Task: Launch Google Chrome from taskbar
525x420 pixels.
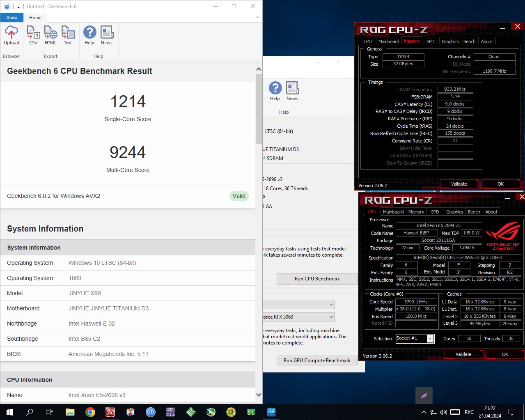Action: pyautogui.click(x=90, y=412)
